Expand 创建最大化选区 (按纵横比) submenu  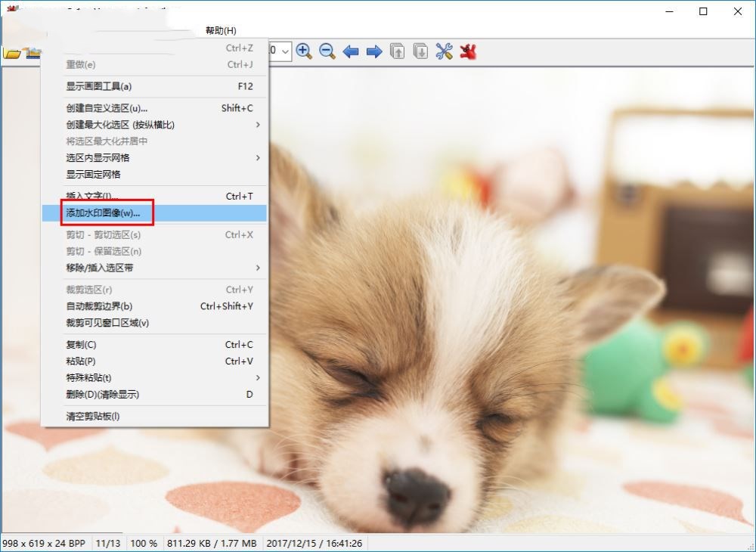point(154,124)
